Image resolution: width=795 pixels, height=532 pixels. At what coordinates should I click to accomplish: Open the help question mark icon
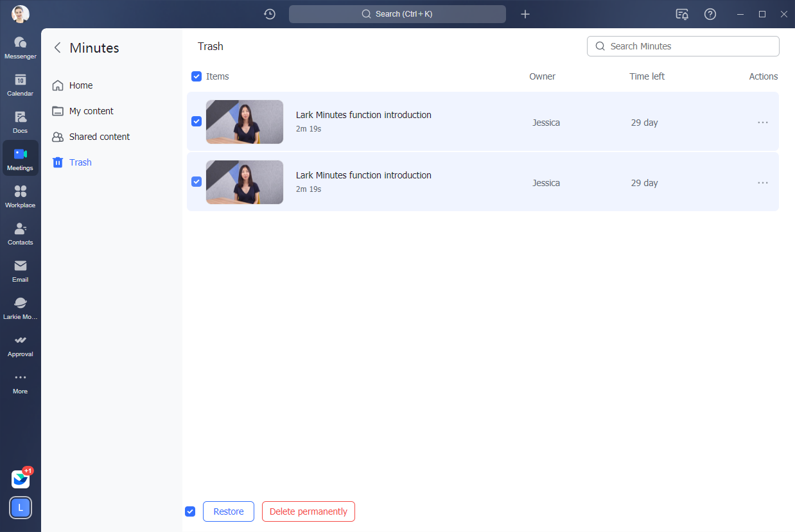pyautogui.click(x=710, y=14)
